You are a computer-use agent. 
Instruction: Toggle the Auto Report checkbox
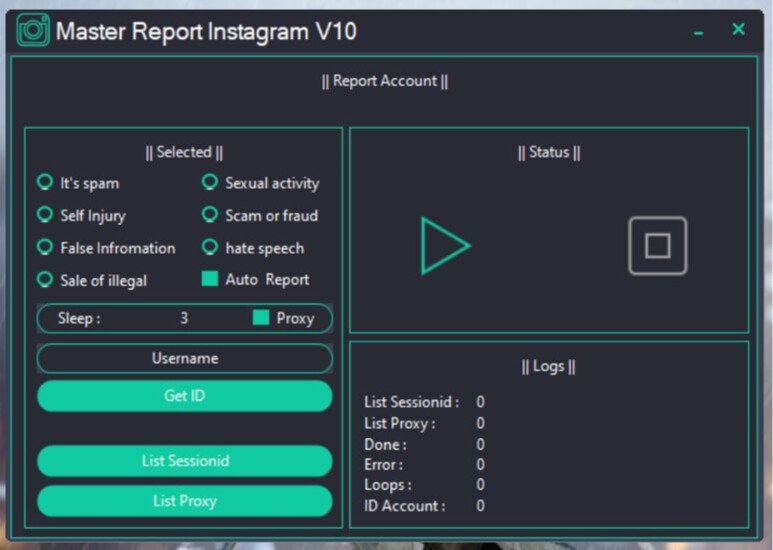point(210,279)
